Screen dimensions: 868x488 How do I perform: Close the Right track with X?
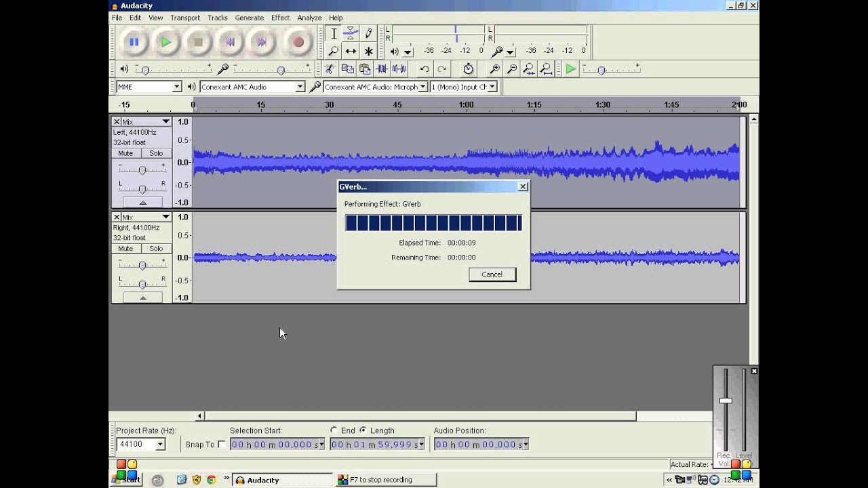coord(117,217)
